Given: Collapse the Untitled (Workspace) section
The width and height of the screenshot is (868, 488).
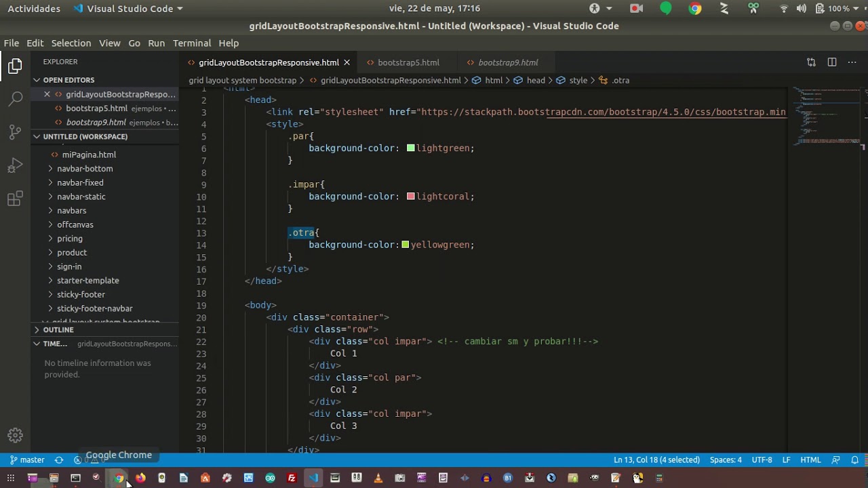Looking at the screenshot, I should coord(105,136).
